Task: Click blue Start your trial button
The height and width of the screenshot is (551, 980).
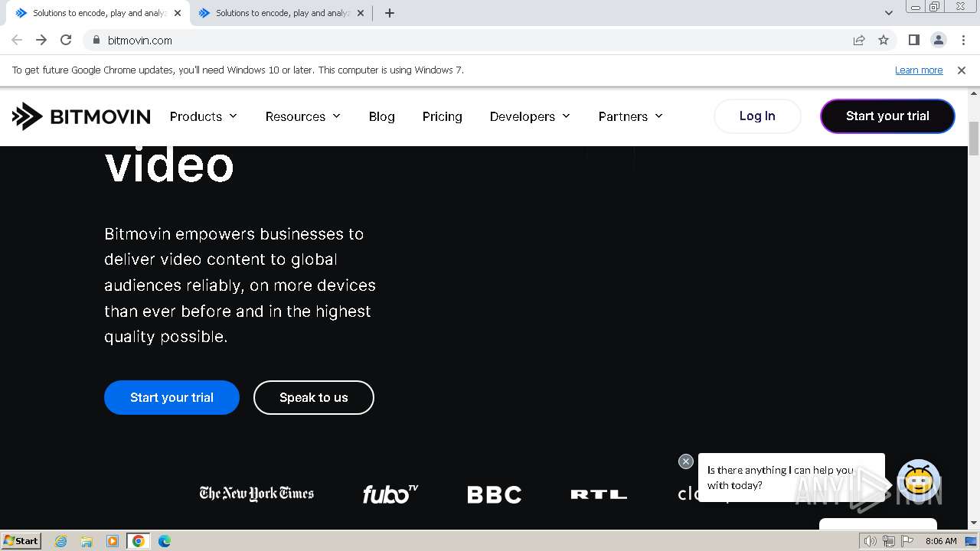Action: (171, 397)
